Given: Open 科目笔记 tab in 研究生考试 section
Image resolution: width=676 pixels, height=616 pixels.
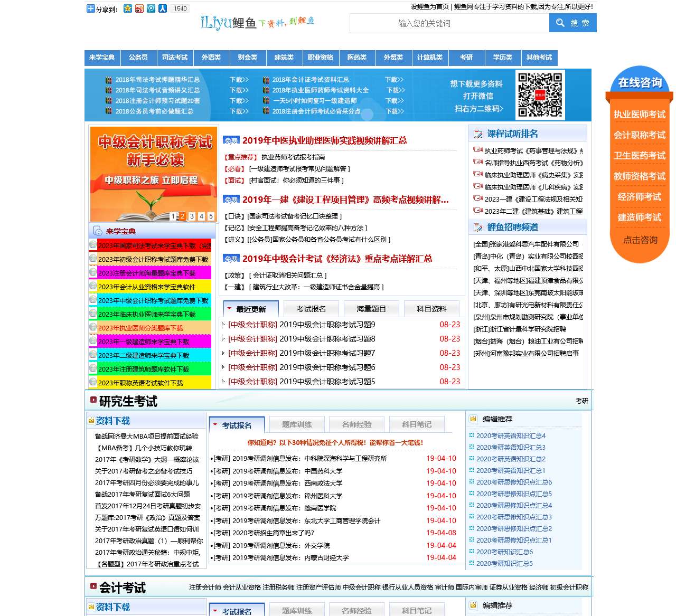Looking at the screenshot, I should (417, 424).
